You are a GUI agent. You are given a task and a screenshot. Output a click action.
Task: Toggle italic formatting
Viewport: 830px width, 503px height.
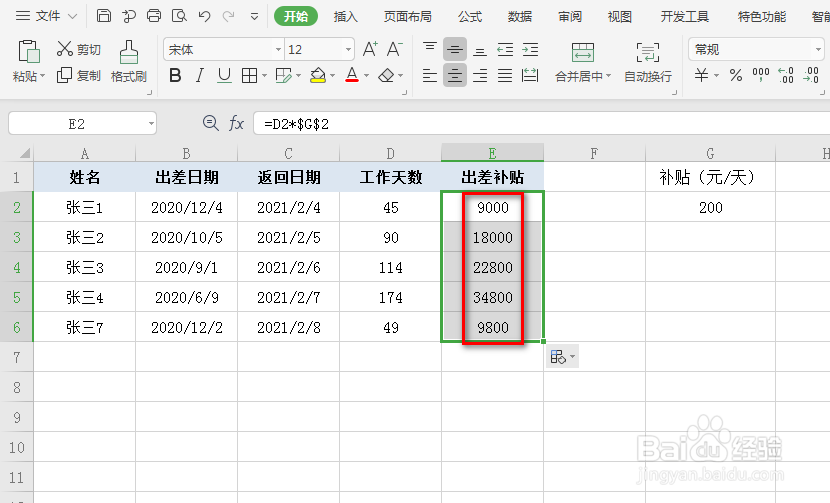[x=200, y=75]
